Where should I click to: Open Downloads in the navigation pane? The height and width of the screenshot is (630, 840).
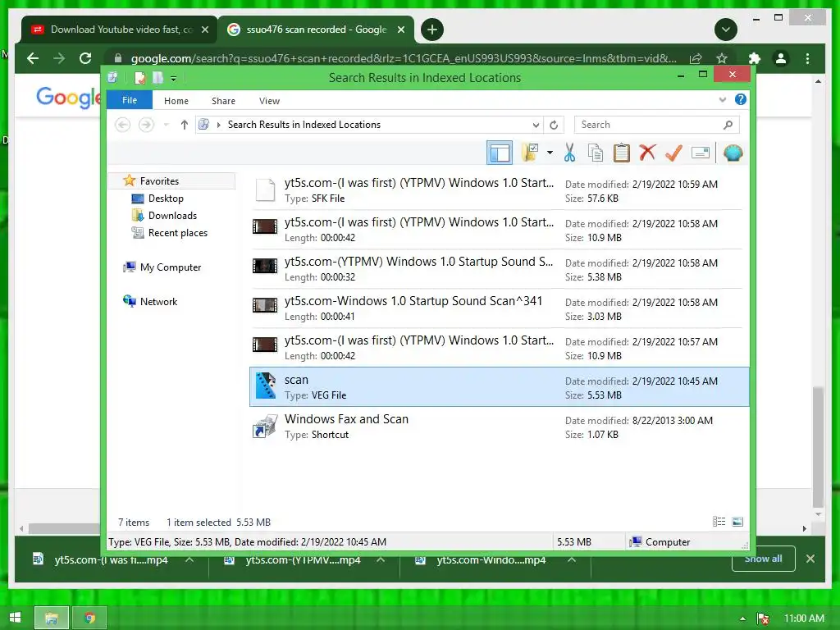[172, 216]
